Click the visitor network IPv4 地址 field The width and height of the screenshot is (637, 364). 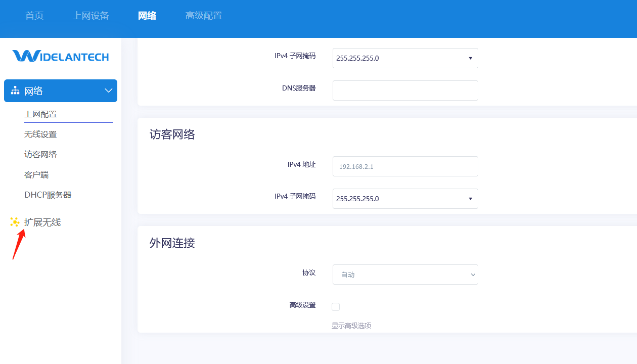(405, 166)
